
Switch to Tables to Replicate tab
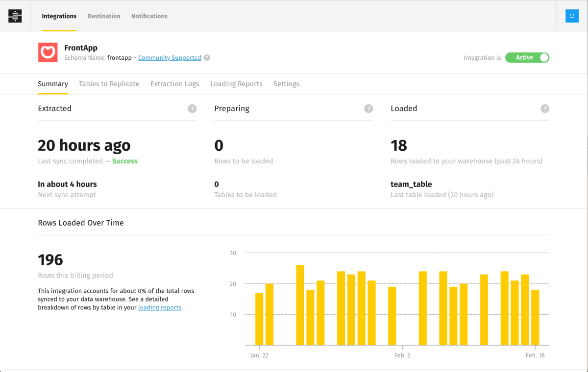(x=109, y=84)
